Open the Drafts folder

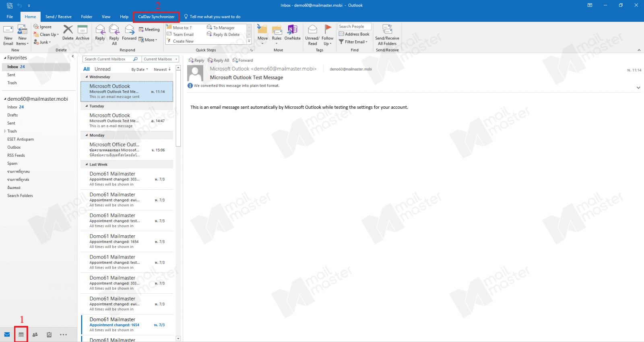coord(12,115)
